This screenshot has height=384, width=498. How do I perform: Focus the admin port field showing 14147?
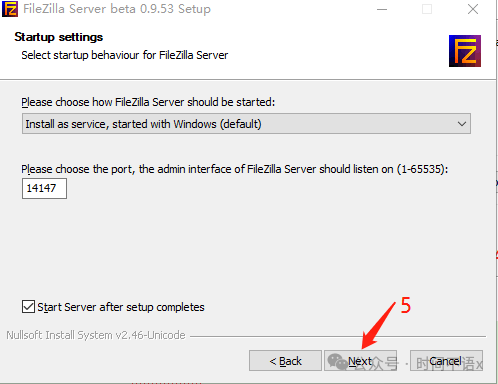(44, 188)
